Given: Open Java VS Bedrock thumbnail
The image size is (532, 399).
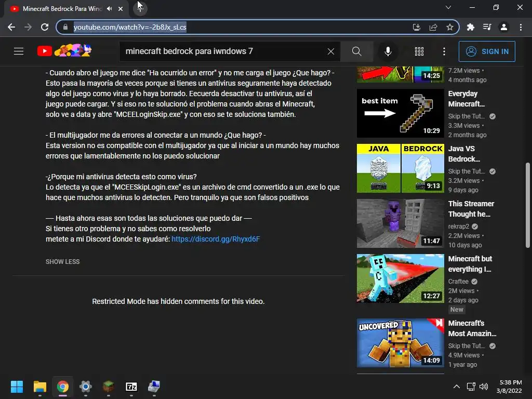Looking at the screenshot, I should coord(401,168).
